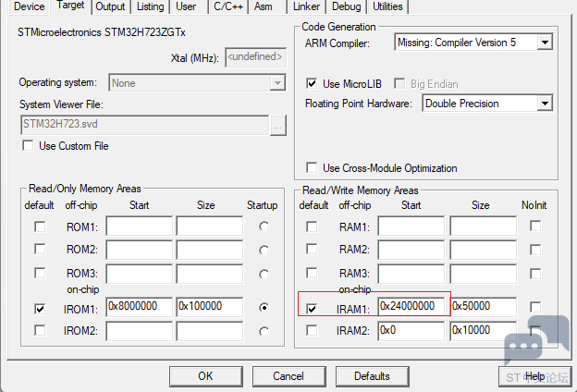The height and width of the screenshot is (392, 577).
Task: Check the IRAM1 NoInit checkbox
Action: [x=535, y=307]
